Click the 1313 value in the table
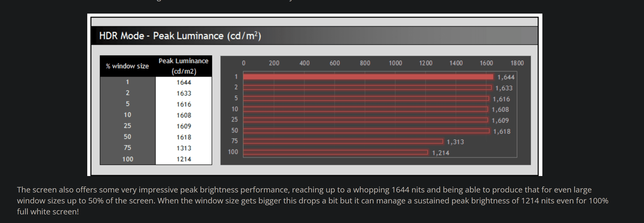The image size is (644, 223). 184,148
